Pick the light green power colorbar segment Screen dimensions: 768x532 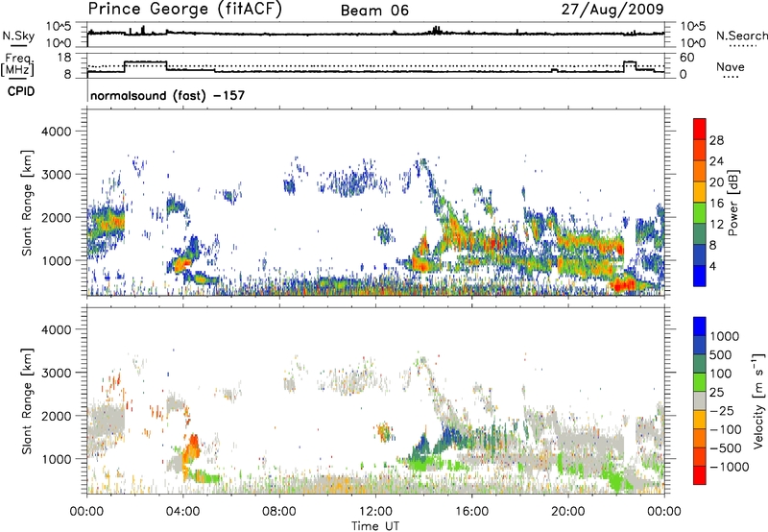pos(700,212)
